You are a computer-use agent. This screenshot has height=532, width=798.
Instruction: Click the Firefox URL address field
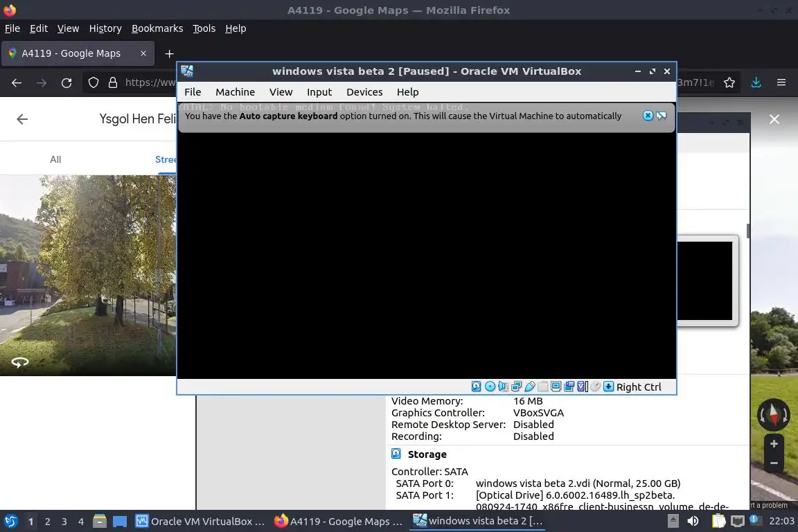click(150, 82)
